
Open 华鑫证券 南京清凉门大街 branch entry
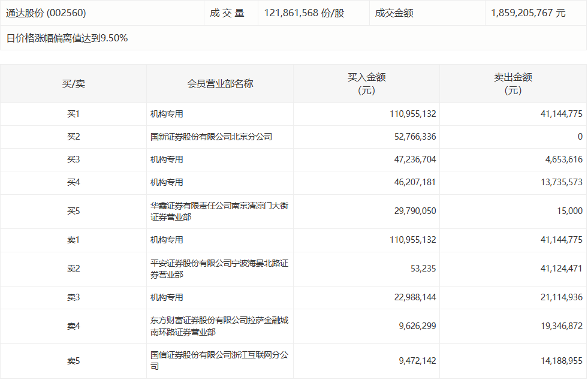coord(219,211)
